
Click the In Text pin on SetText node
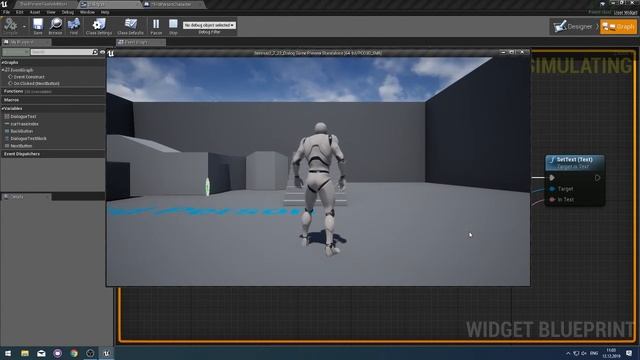[552, 200]
